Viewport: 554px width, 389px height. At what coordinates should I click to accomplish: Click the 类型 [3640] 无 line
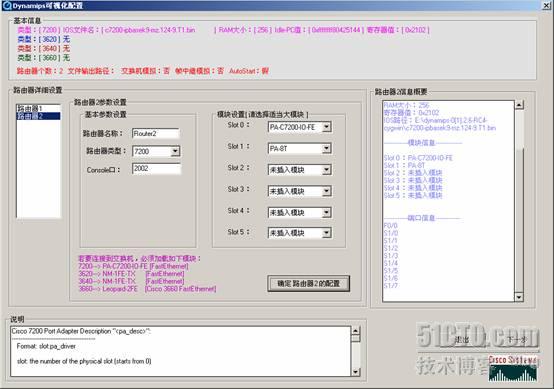(x=43, y=48)
